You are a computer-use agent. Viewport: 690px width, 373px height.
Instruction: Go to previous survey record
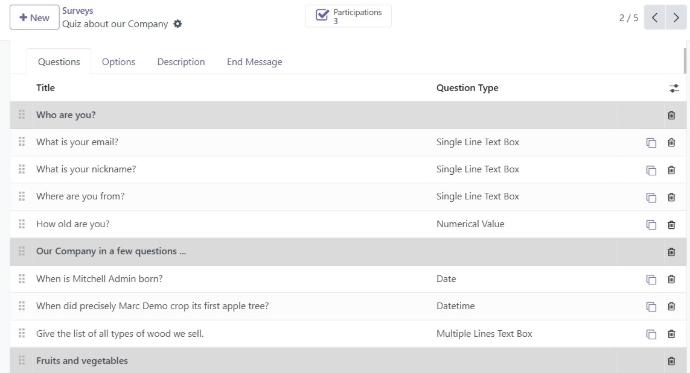tap(654, 18)
